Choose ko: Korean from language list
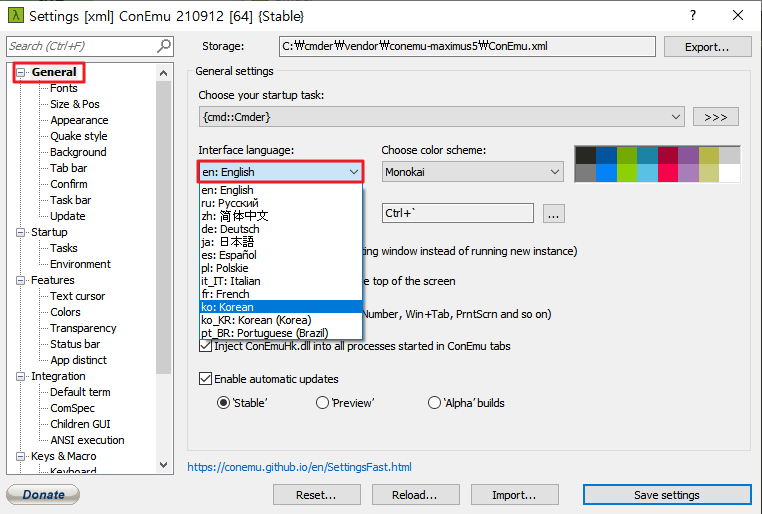Screen dimensions: 762x514 (x=281, y=307)
